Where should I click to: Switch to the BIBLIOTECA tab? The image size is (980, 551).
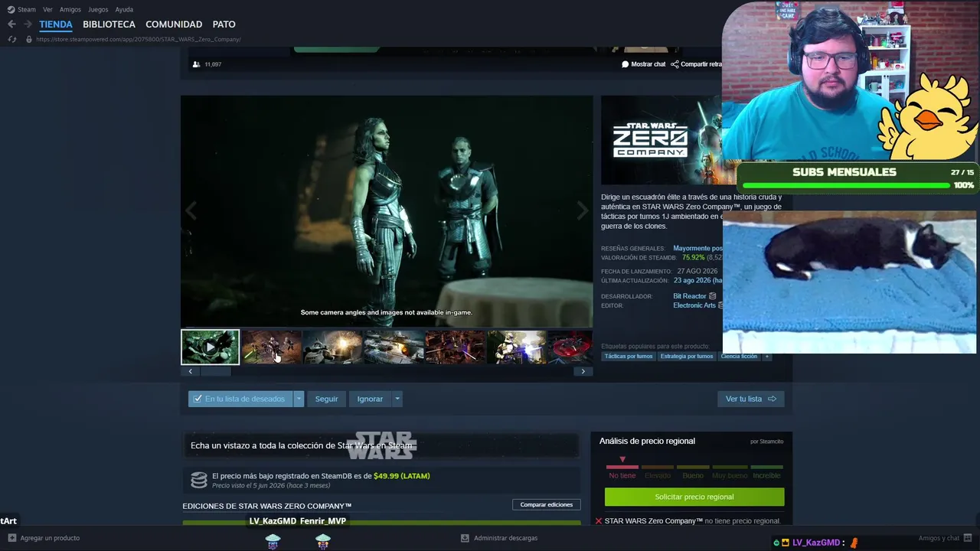click(x=109, y=24)
